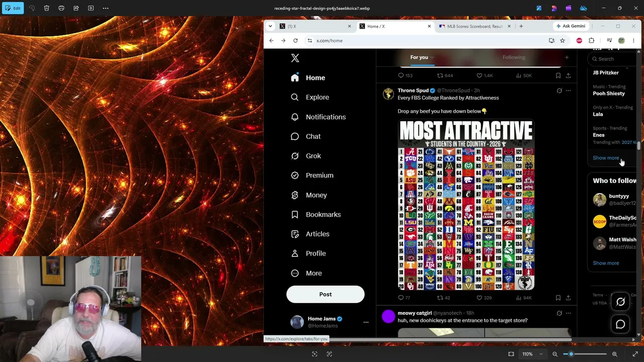Go back in the browser

pos(271,41)
